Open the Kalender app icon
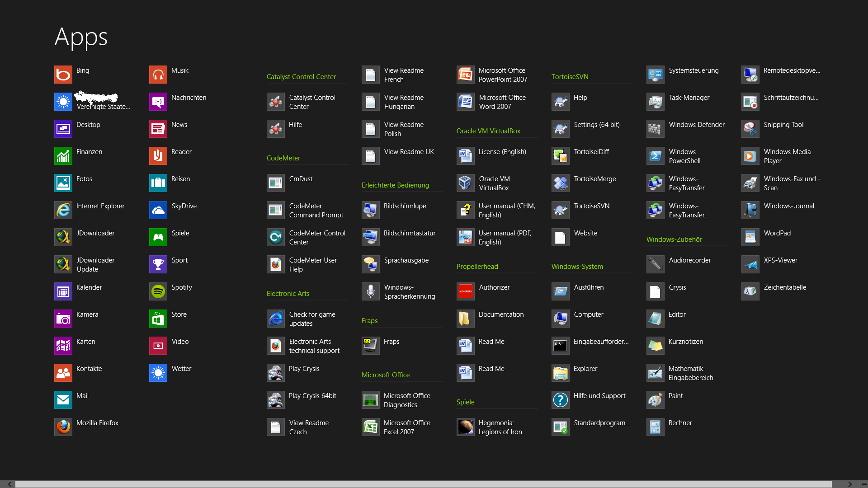 coord(63,291)
